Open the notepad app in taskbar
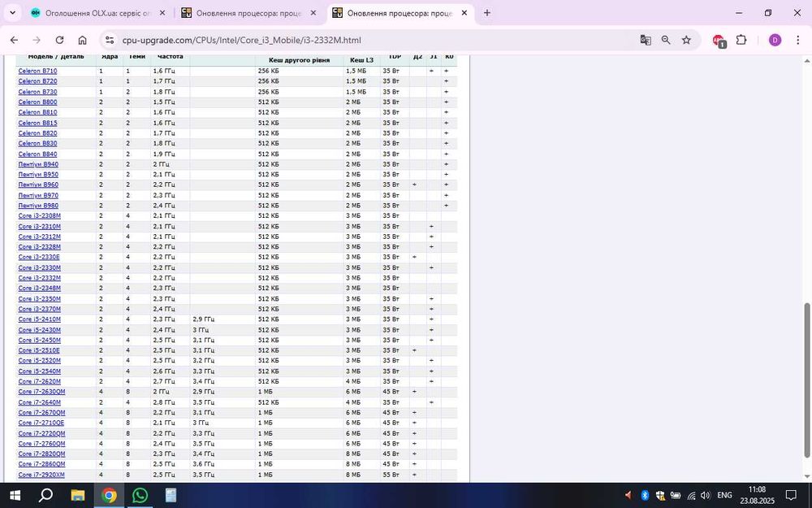This screenshot has width=812, height=508. [171, 496]
